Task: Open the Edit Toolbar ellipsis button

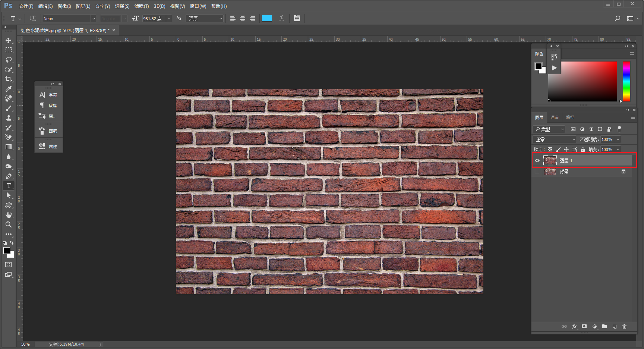Action: (x=9, y=234)
